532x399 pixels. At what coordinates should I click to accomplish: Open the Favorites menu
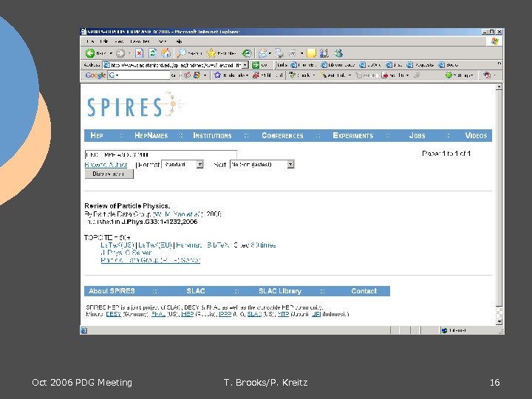tap(140, 41)
